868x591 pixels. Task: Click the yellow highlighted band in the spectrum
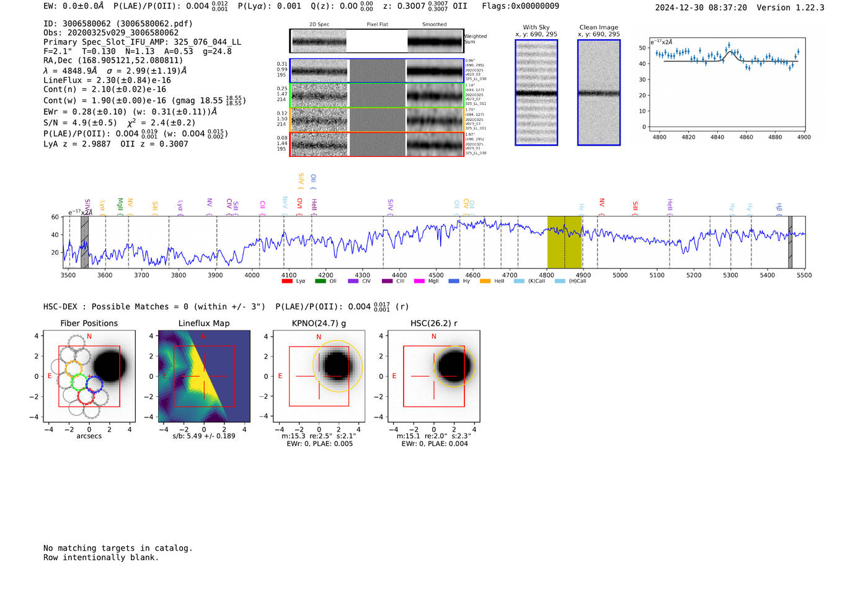(565, 242)
